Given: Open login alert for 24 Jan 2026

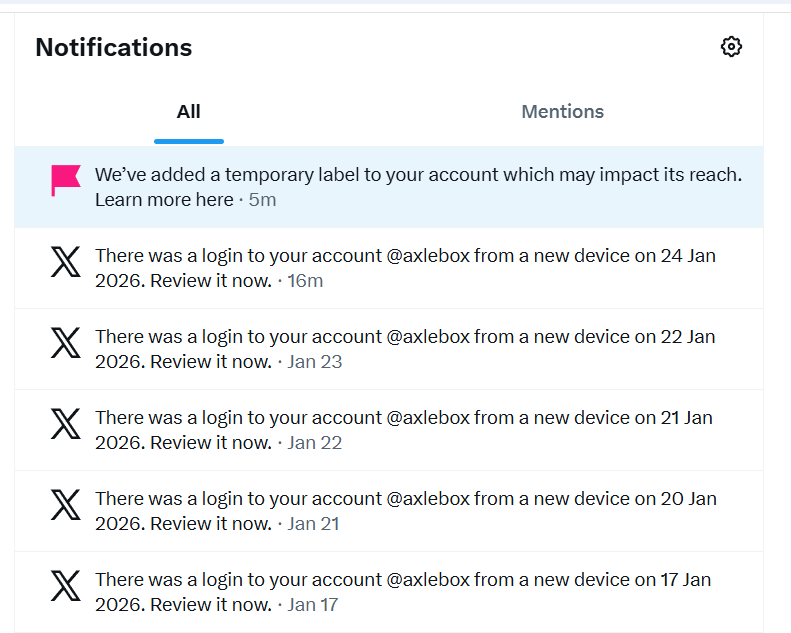Looking at the screenshot, I should click(389, 268).
